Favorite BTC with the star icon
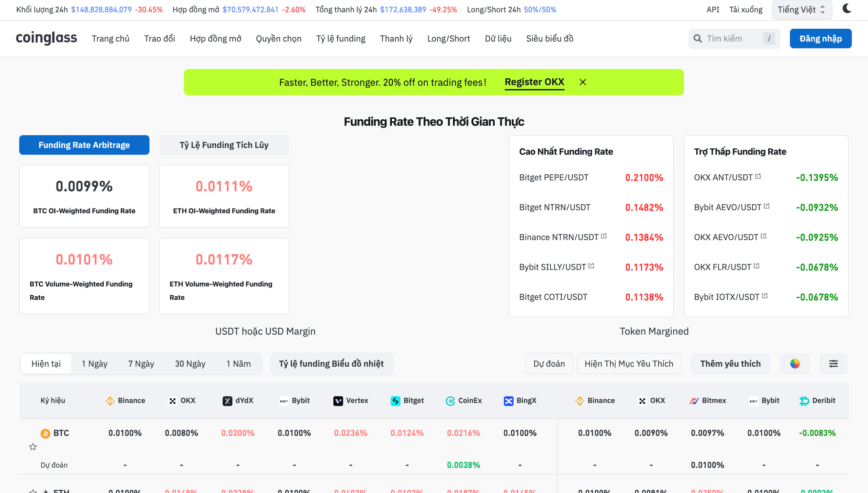Viewport: 868px width, 493px height. tap(33, 447)
